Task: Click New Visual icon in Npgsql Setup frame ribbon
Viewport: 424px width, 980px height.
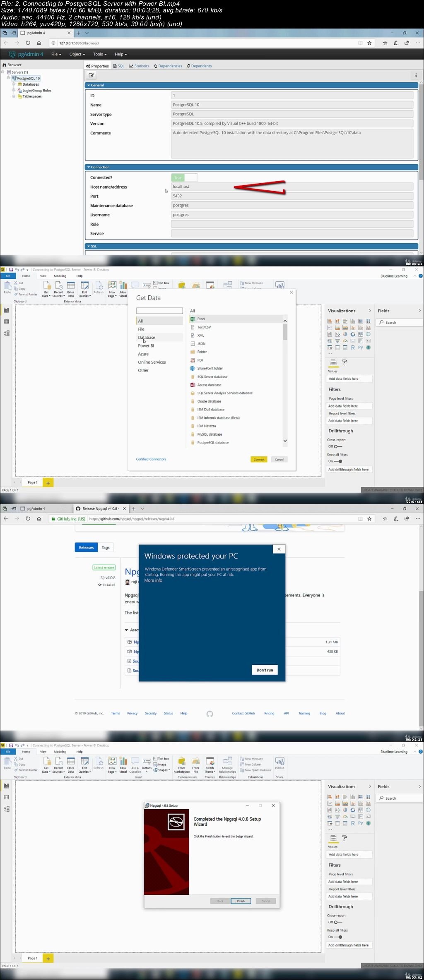Action: click(123, 761)
